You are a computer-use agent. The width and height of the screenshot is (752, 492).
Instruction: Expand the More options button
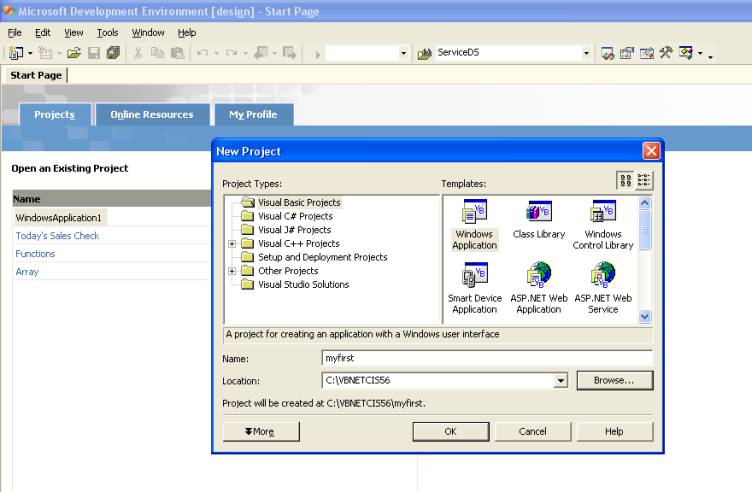pyautogui.click(x=261, y=431)
